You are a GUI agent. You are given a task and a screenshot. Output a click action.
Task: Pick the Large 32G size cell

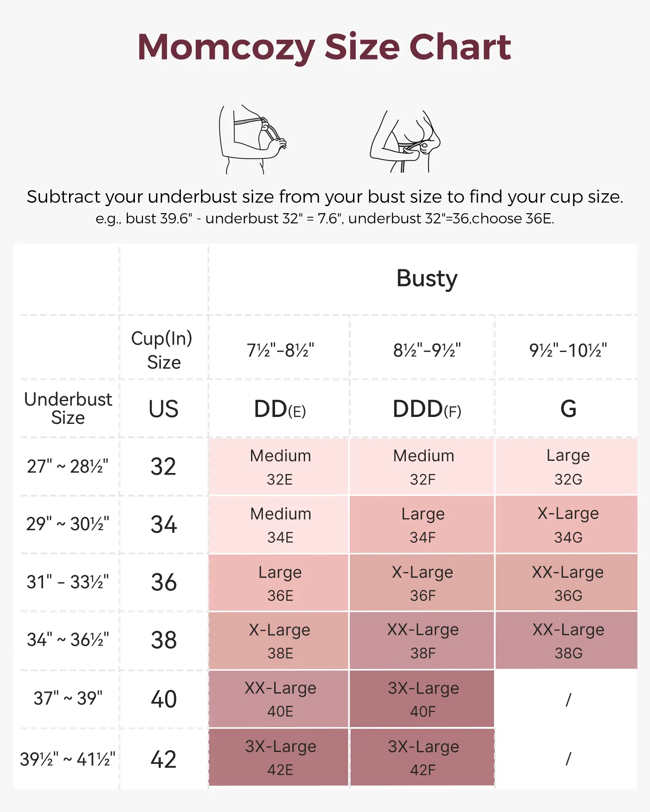click(x=568, y=467)
